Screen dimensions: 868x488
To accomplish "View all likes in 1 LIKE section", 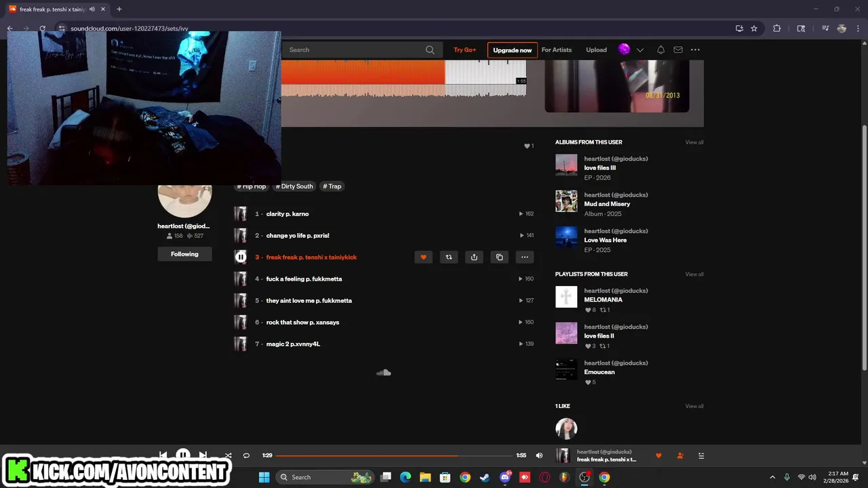I will pyautogui.click(x=694, y=407).
